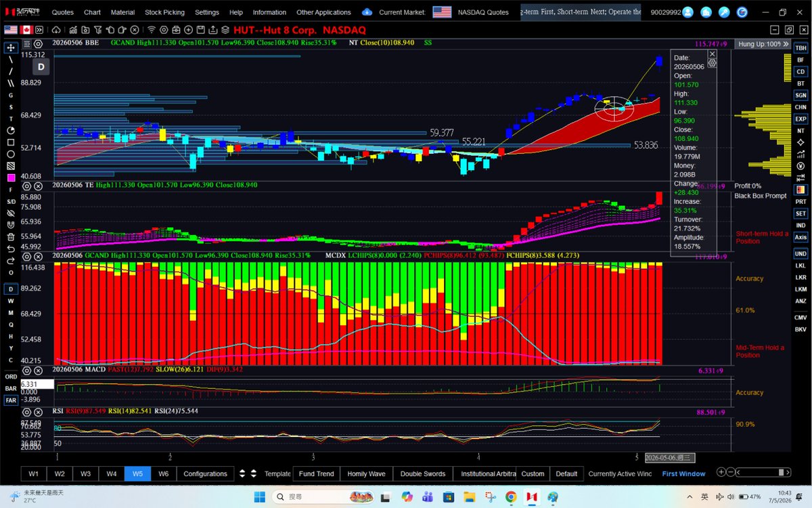The width and height of the screenshot is (812, 508).
Task: Click the blue microphone icon in title bar
Action: click(724, 12)
